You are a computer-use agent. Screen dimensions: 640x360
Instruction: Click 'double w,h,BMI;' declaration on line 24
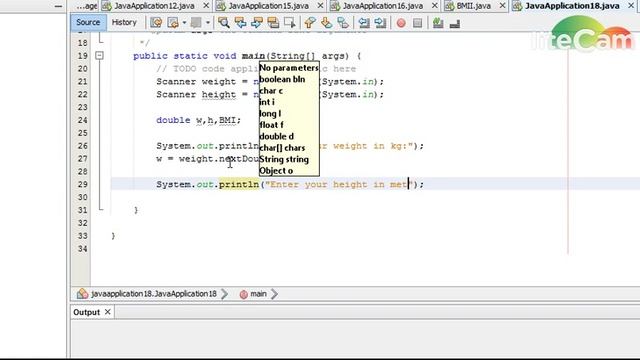click(198, 120)
